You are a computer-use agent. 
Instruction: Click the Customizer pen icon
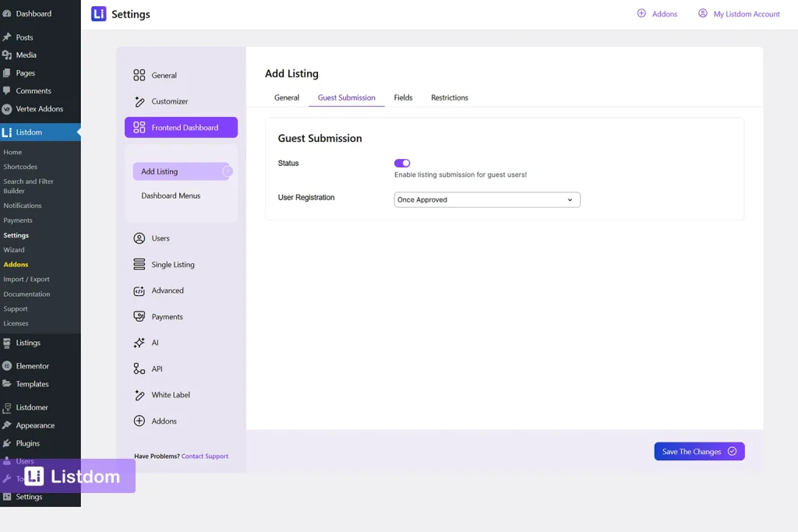tap(139, 101)
